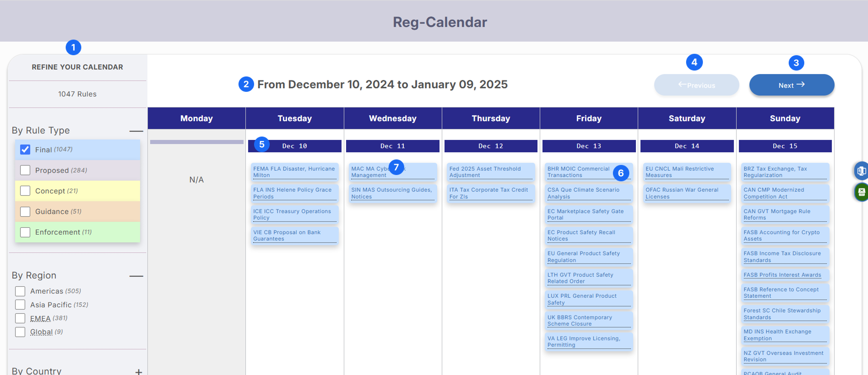Click the numbered marker 4 badge
Viewport: 868px width, 375px height.
[694, 62]
